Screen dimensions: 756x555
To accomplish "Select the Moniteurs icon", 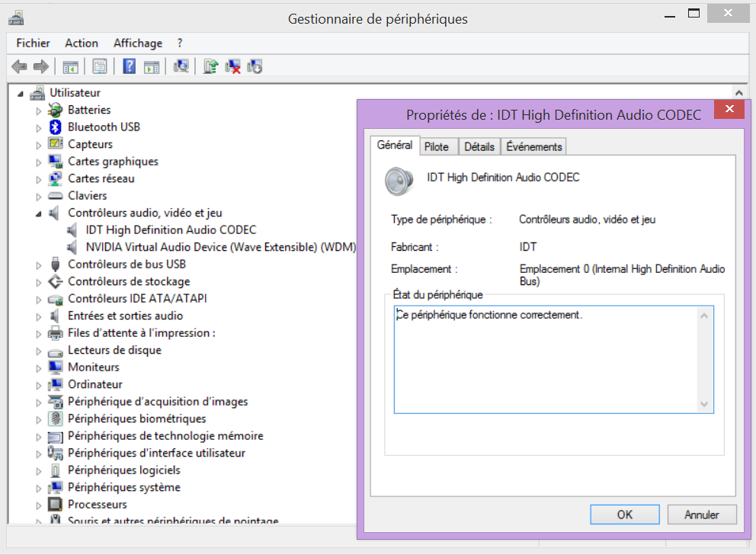I will pyautogui.click(x=56, y=367).
